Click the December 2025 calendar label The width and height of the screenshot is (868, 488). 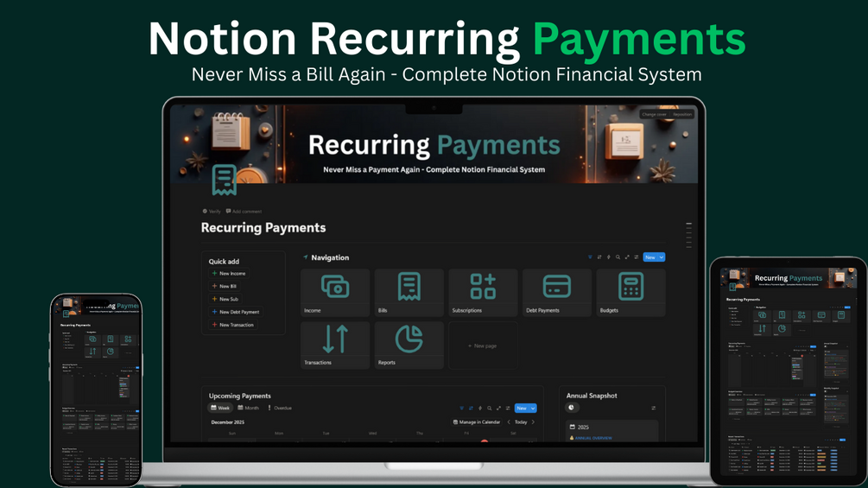coord(227,422)
